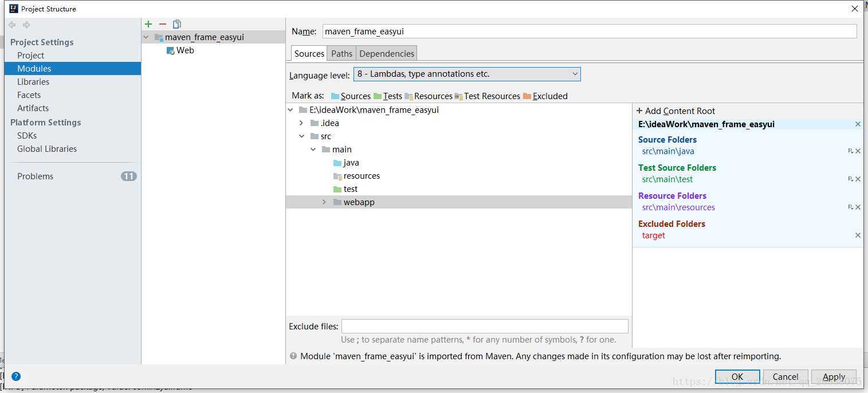The height and width of the screenshot is (393, 868).
Task: Close the Project Structure dialog
Action: point(855,9)
